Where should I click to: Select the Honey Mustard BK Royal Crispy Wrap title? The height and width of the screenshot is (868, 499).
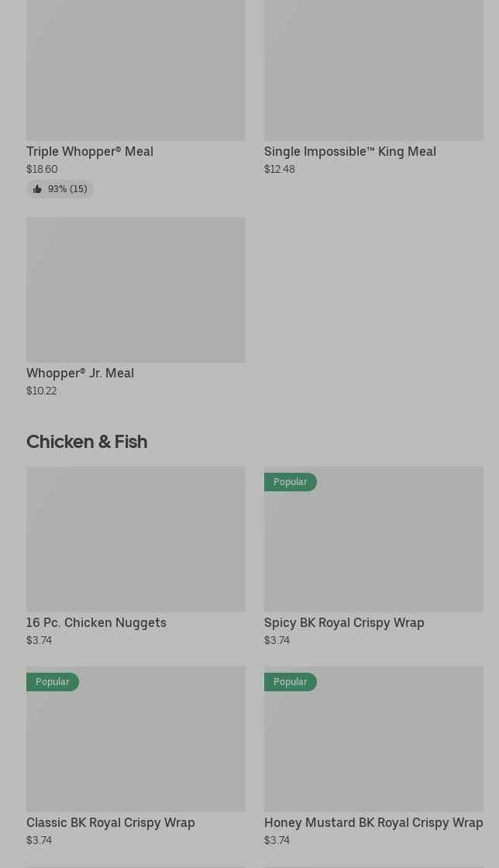pos(373,822)
